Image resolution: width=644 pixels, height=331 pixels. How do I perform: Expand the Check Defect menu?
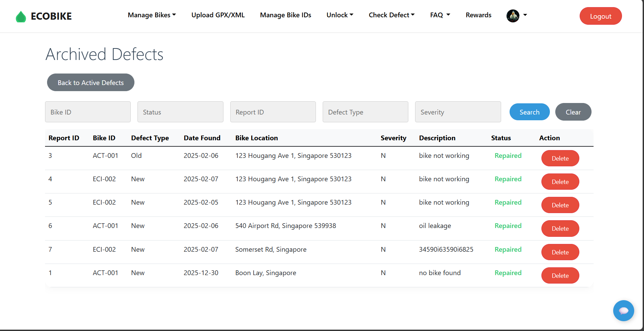(x=391, y=15)
